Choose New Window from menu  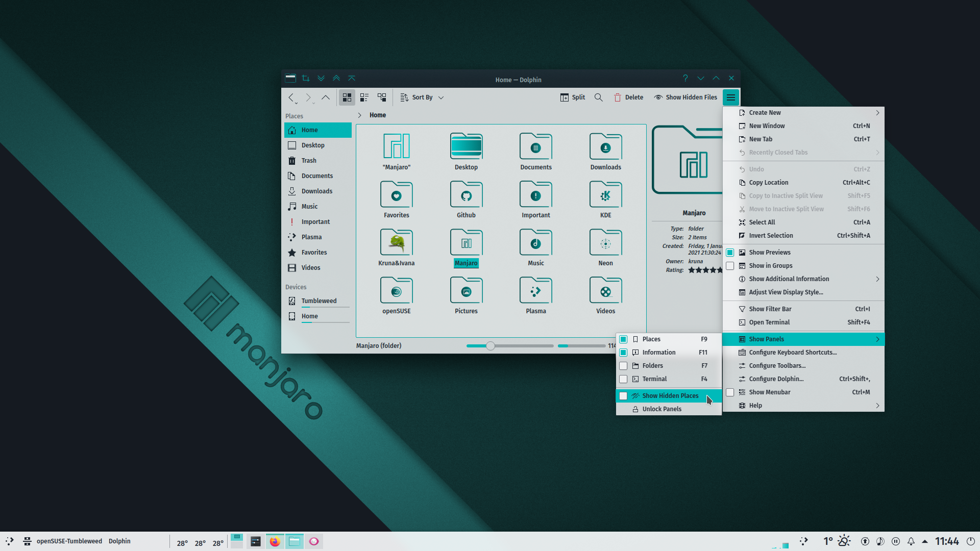(803, 126)
